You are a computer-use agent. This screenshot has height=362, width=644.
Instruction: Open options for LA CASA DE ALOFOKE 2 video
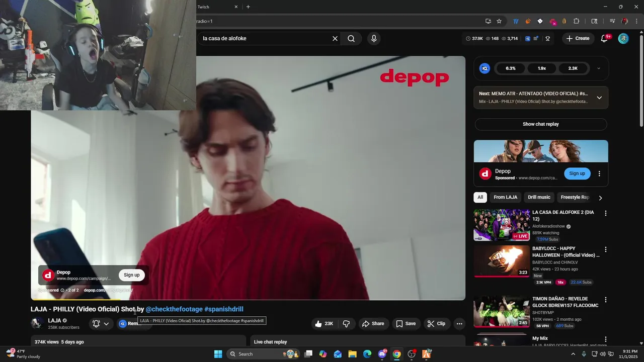click(x=606, y=213)
